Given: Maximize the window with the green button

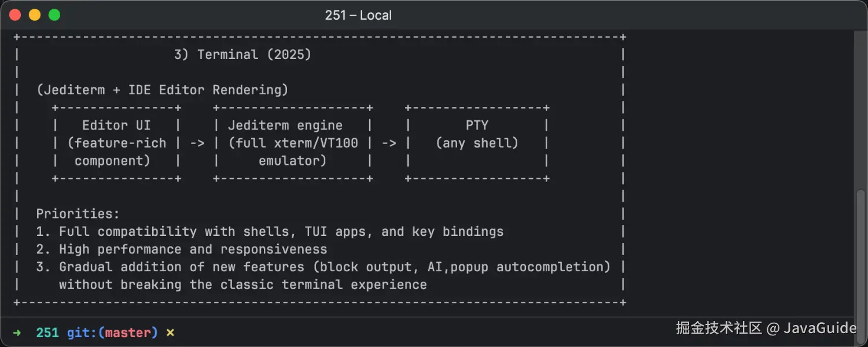Looking at the screenshot, I should (54, 15).
